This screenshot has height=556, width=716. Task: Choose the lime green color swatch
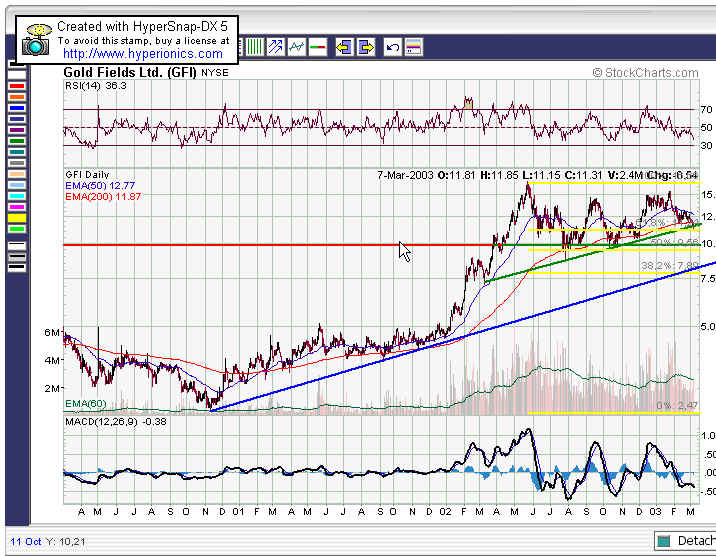17,229
